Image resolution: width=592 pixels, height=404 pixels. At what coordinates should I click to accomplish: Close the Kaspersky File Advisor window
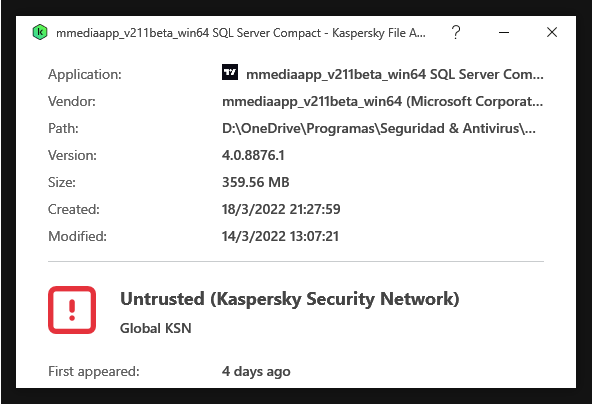coord(552,32)
